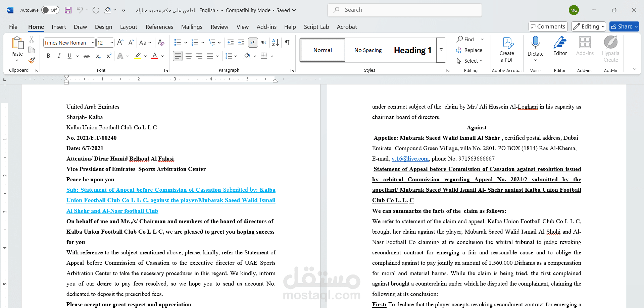Apply subscript formatting
The height and width of the screenshot is (308, 644).
point(98,56)
